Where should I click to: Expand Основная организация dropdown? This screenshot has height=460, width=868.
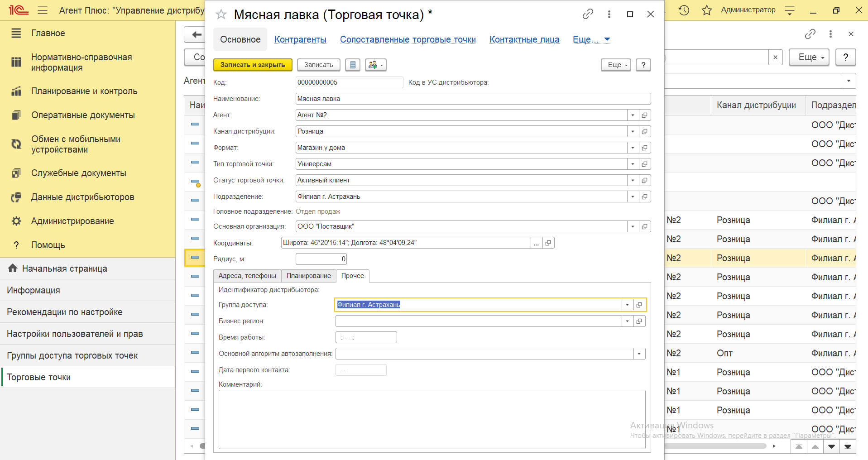[633, 226]
